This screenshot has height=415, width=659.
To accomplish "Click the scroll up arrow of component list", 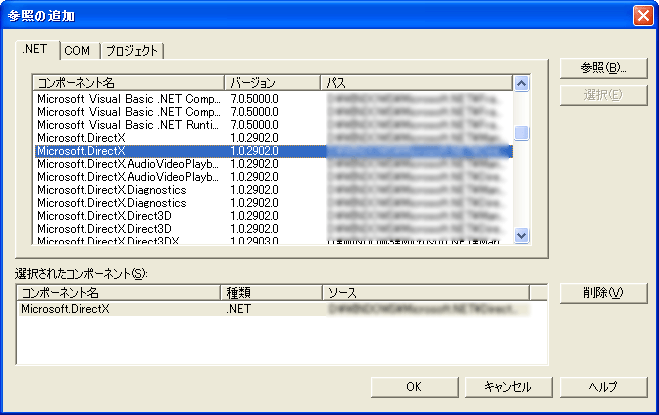I will point(522,83).
